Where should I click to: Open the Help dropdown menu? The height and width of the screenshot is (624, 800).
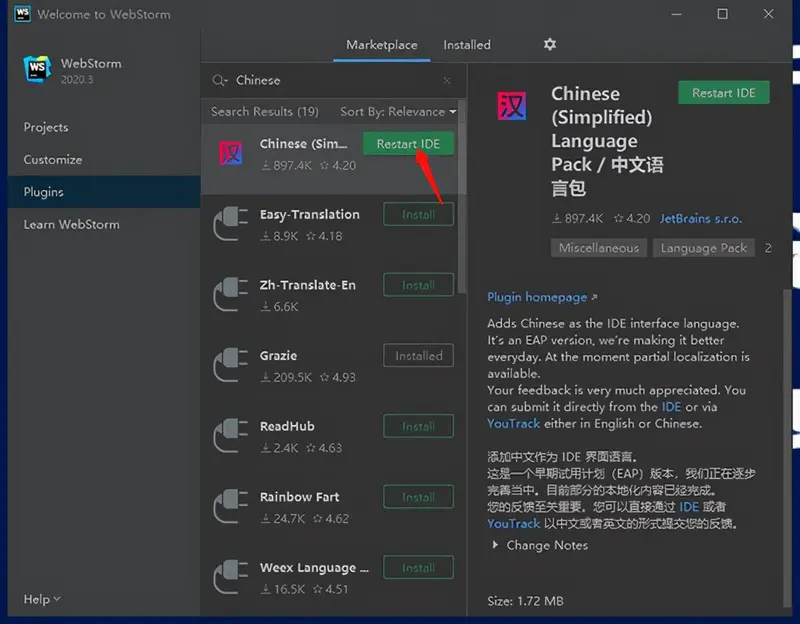click(x=42, y=599)
